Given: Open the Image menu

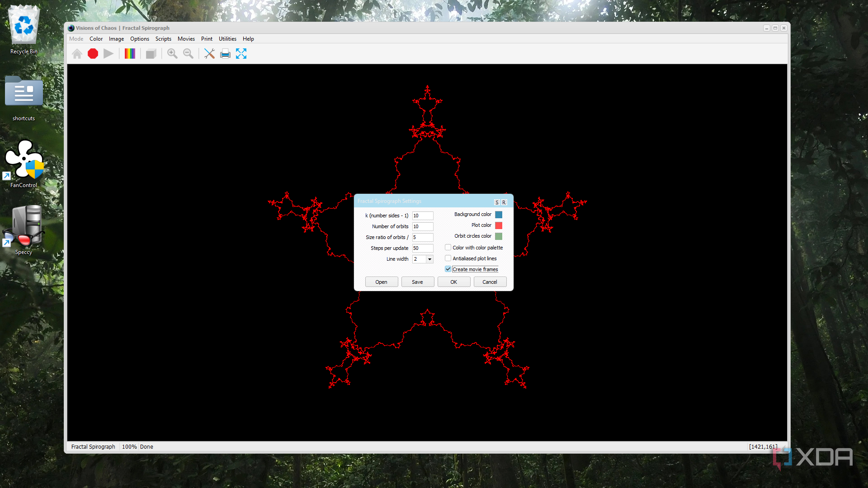Looking at the screenshot, I should pos(116,39).
